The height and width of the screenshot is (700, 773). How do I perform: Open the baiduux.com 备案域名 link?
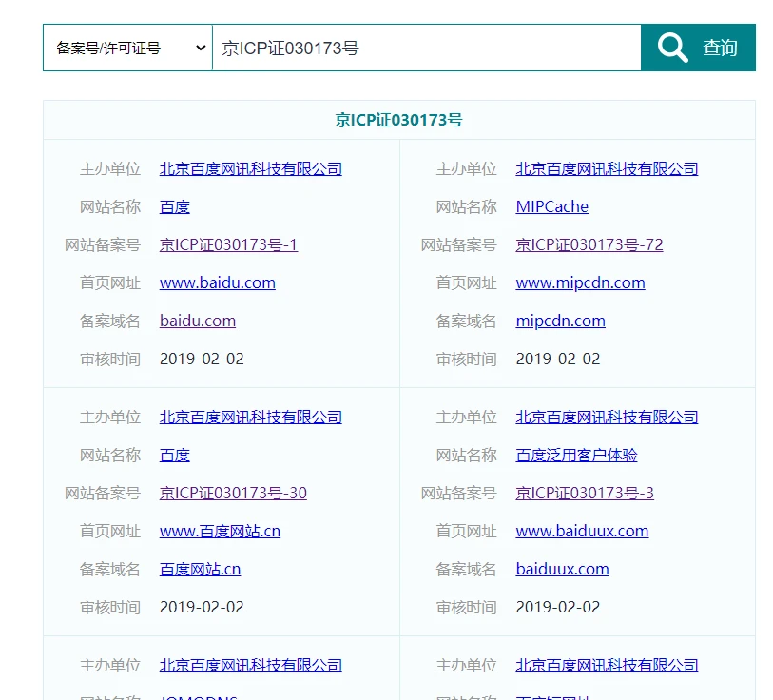[x=563, y=569]
